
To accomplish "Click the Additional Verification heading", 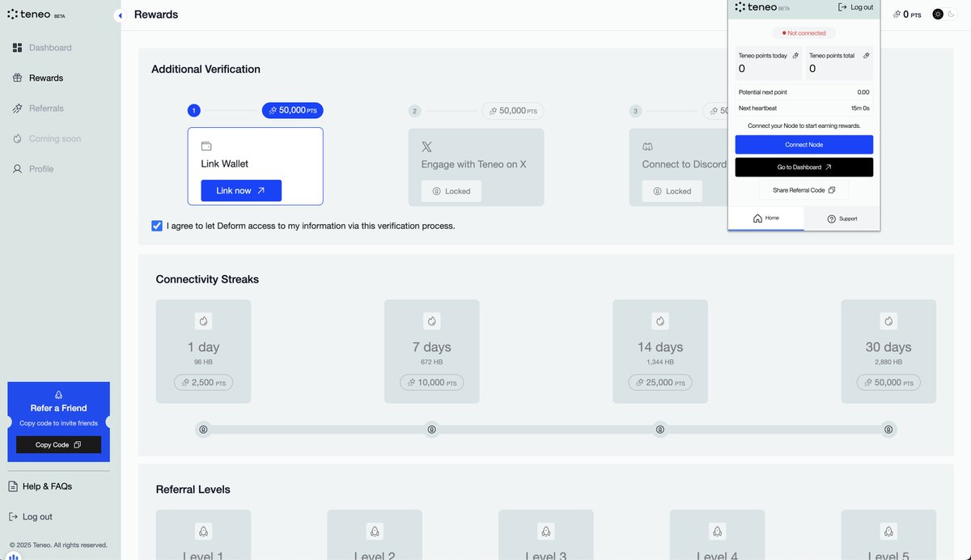I will [206, 70].
